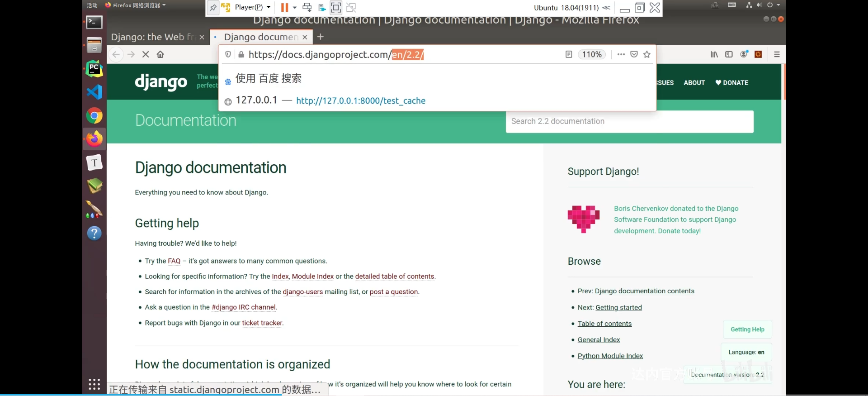Select the 'Django documen' tab
Viewport: 868px width, 396px height.
click(261, 37)
